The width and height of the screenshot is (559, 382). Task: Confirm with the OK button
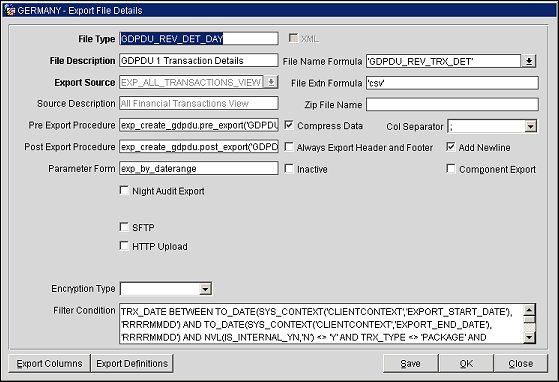466,363
